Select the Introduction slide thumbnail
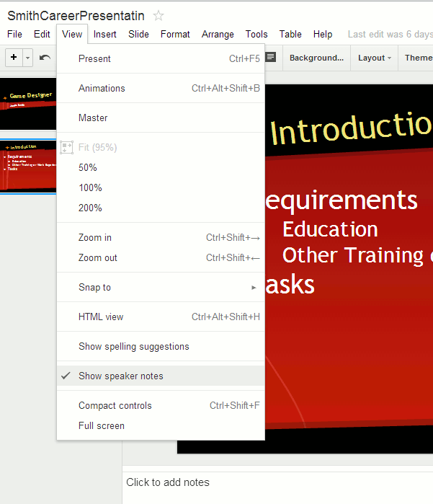The image size is (433, 504). pyautogui.click(x=28, y=167)
